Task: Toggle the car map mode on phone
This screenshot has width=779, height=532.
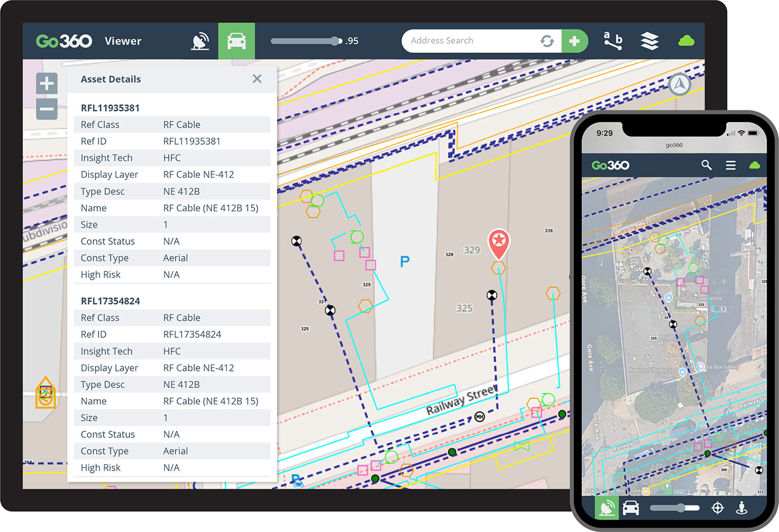Action: point(631,508)
